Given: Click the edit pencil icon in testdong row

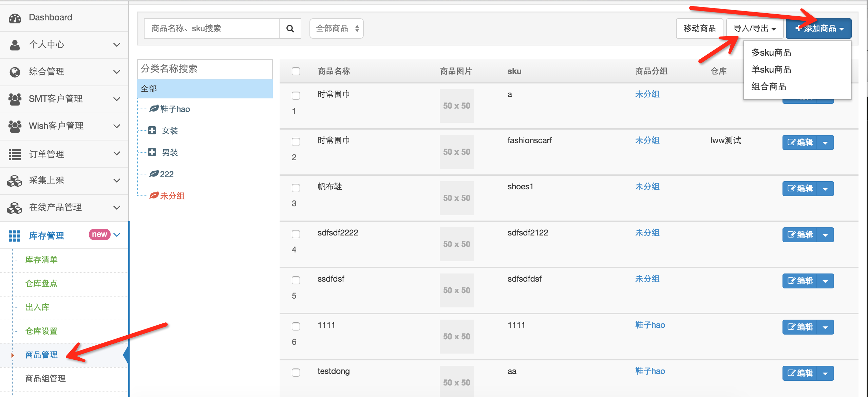Looking at the screenshot, I should coord(791,373).
